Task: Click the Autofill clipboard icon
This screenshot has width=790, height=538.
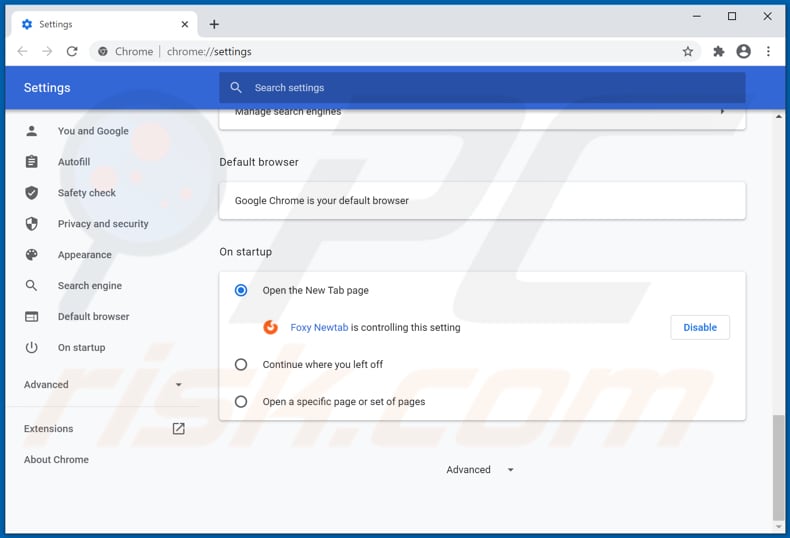Action: 32,162
